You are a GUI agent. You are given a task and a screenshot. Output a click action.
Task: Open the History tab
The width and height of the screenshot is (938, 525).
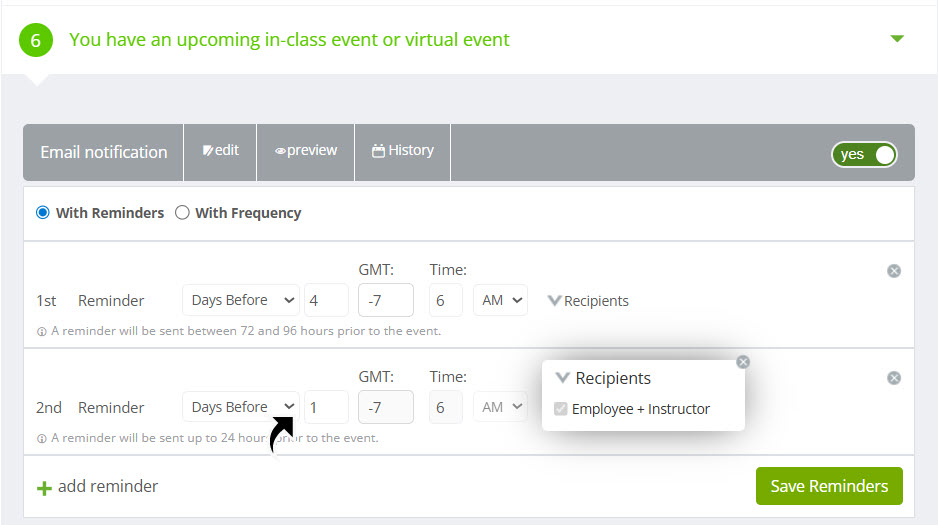[403, 151]
